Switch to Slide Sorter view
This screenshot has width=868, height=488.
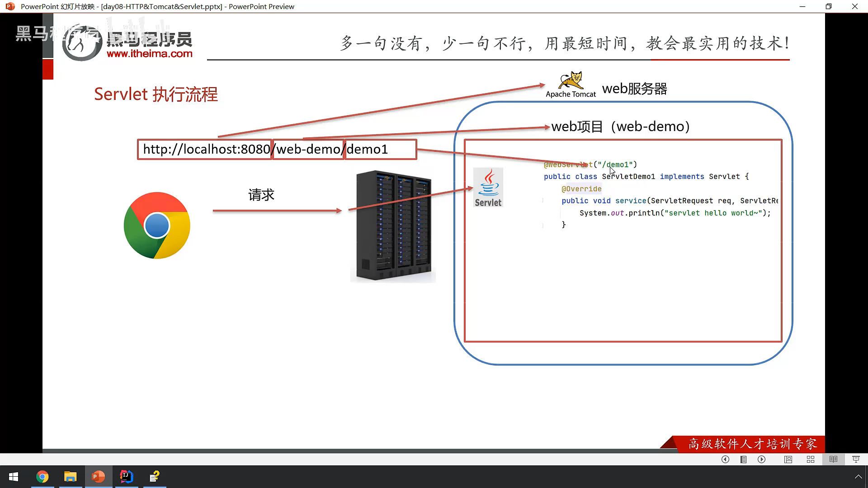coord(811,459)
